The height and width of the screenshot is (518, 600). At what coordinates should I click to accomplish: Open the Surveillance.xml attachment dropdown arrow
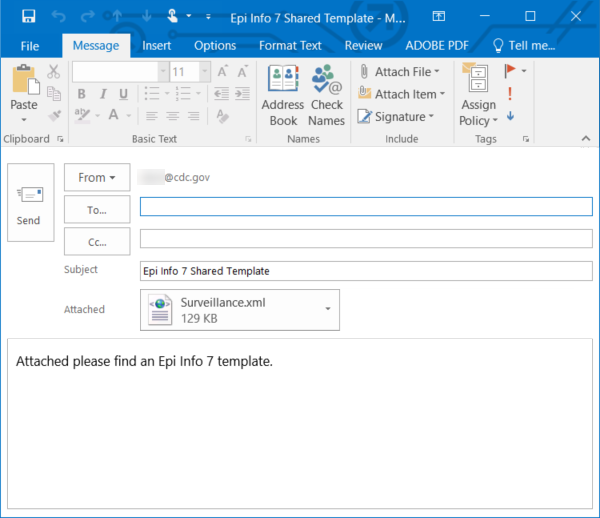tap(327, 310)
